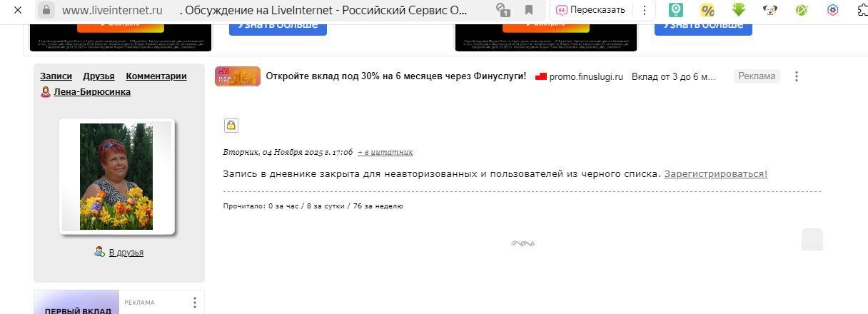Add the entry via '+ в цитатник'
Screen dimensions: 868x314
385,152
